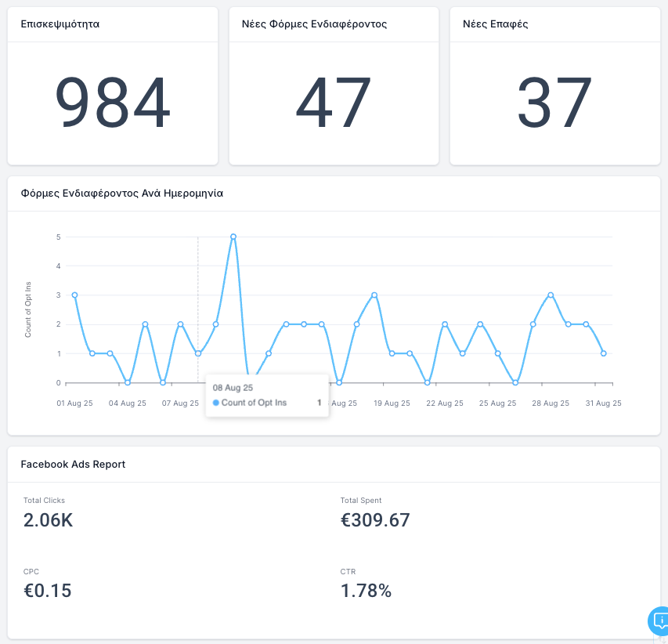Select the 37 new contacts value
Image resolution: width=668 pixels, height=644 pixels.
pyautogui.click(x=554, y=103)
